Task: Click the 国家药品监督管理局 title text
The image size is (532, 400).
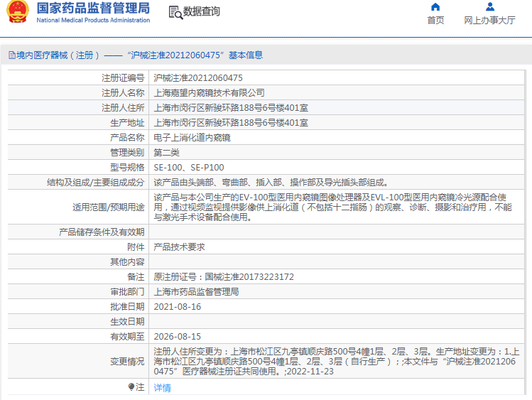Action: click(92, 9)
